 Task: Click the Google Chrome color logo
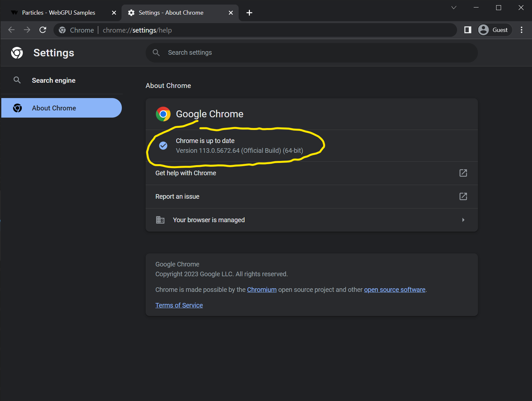pyautogui.click(x=163, y=114)
